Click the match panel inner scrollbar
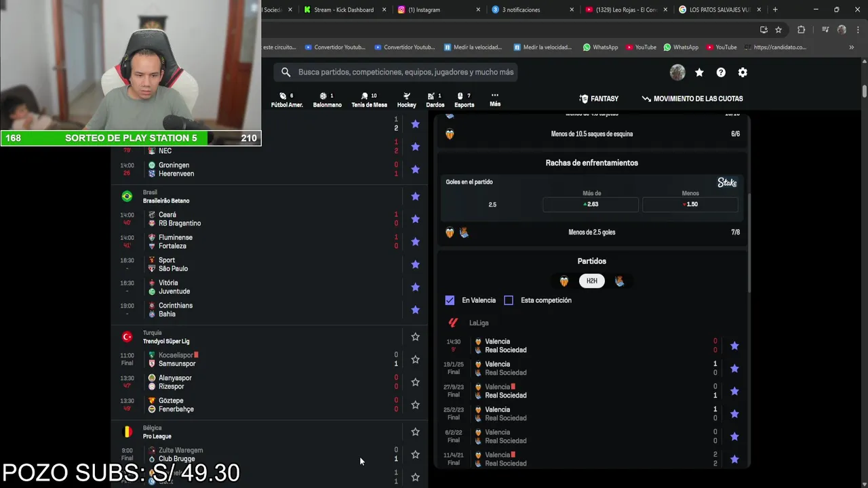Viewport: 868px width, 488px height. click(749, 243)
